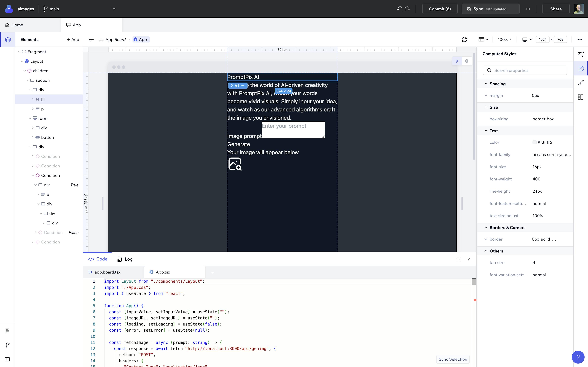Click the refresh/reload styles icon
Image resolution: width=588 pixels, height=367 pixels.
464,39
